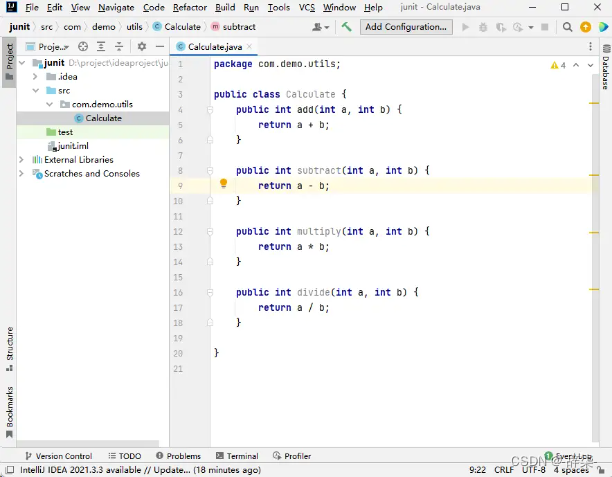
Task: Click the IntelliJ logo in title bar
Action: click(x=12, y=7)
